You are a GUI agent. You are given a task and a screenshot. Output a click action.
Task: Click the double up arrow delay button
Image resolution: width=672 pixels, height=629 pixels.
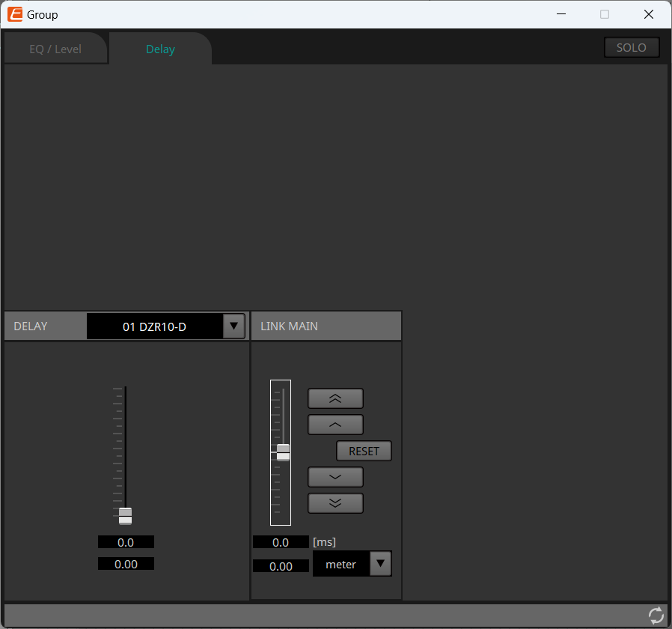tap(335, 398)
